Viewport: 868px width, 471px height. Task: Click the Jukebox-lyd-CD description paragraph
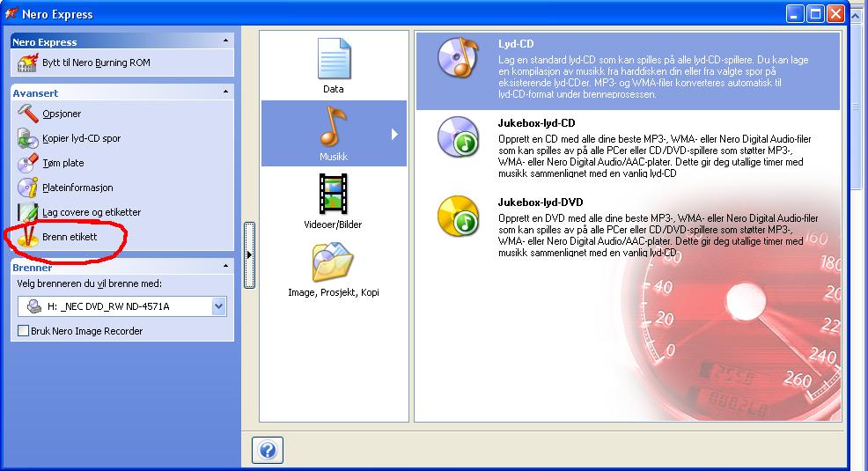(654, 156)
